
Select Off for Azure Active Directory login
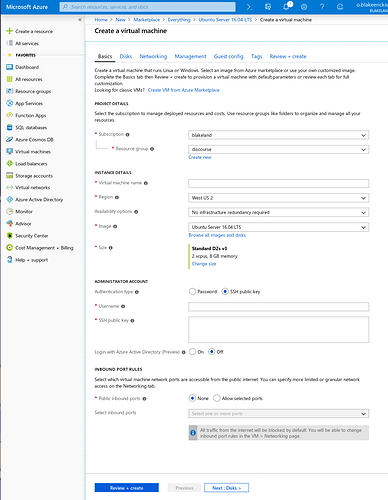pyautogui.click(x=212, y=352)
